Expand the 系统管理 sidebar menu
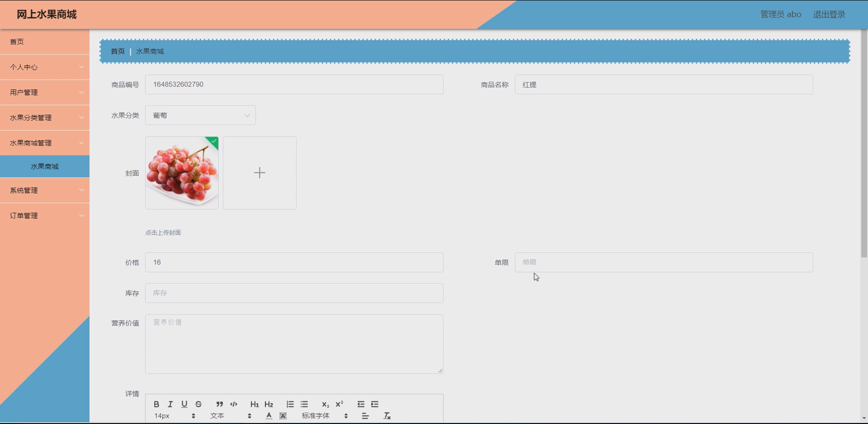 click(x=44, y=191)
